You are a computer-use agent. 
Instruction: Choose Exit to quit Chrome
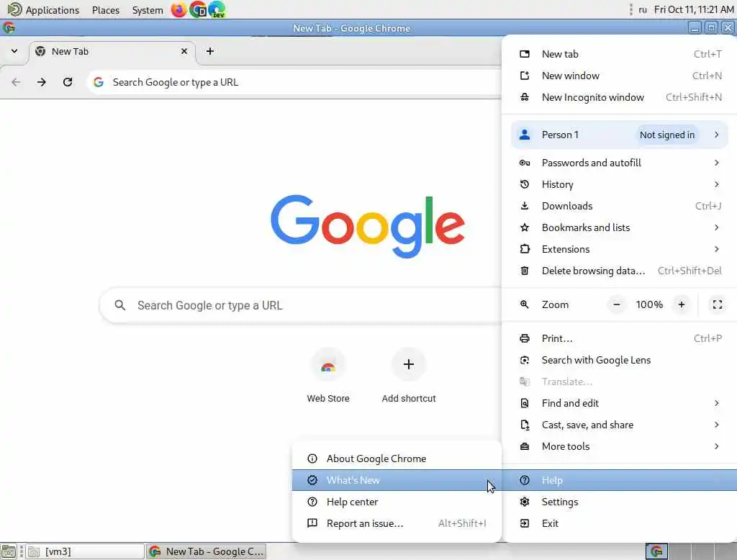[620, 523]
